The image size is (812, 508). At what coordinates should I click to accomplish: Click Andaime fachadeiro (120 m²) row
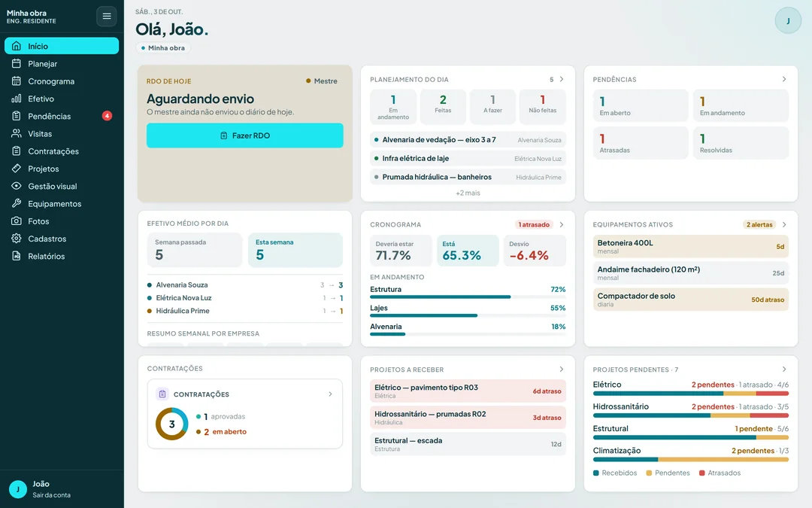pyautogui.click(x=691, y=273)
